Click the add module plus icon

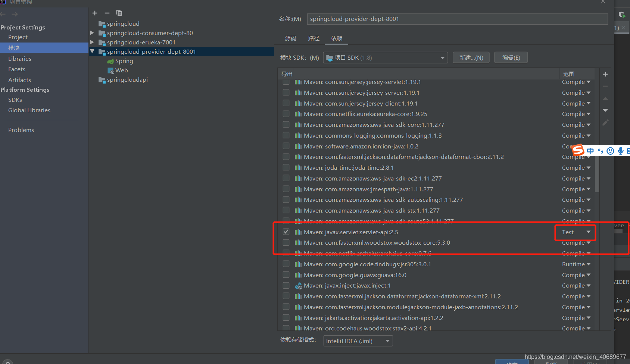pos(94,13)
